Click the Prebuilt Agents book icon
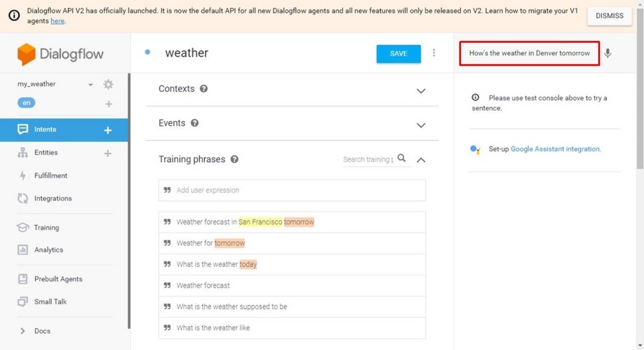This screenshot has height=350, width=644. pos(23,279)
